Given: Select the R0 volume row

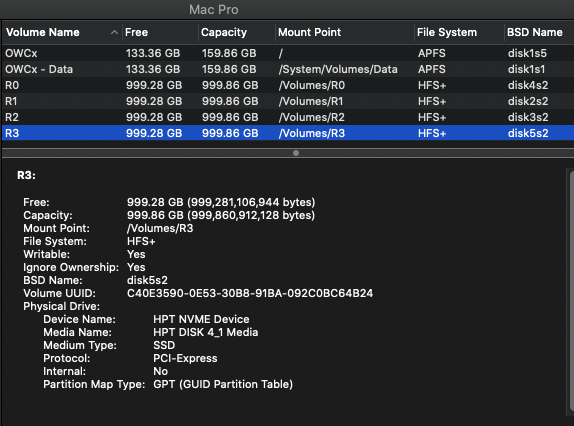Looking at the screenshot, I should tap(288, 85).
